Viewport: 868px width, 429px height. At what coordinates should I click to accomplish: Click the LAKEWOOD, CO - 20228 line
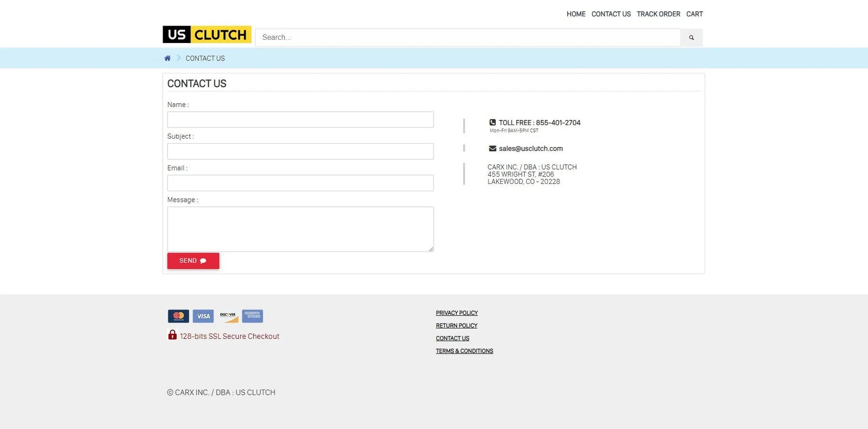click(x=524, y=182)
